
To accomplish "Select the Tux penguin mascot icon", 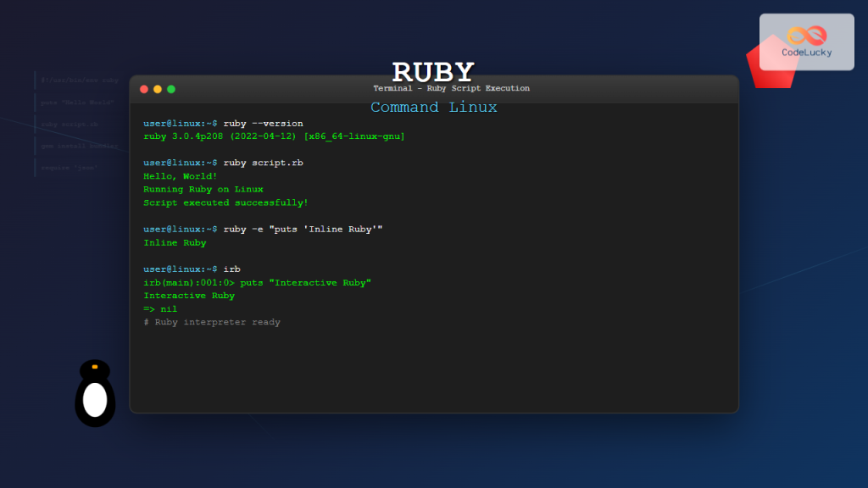I will click(x=94, y=394).
